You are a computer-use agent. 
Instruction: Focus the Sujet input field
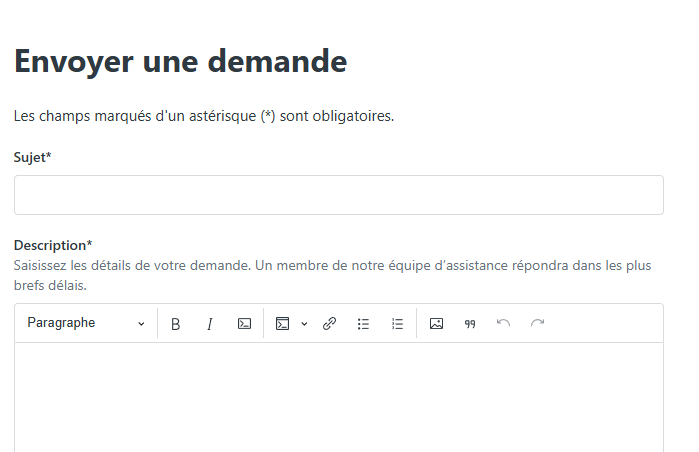pyautogui.click(x=339, y=195)
